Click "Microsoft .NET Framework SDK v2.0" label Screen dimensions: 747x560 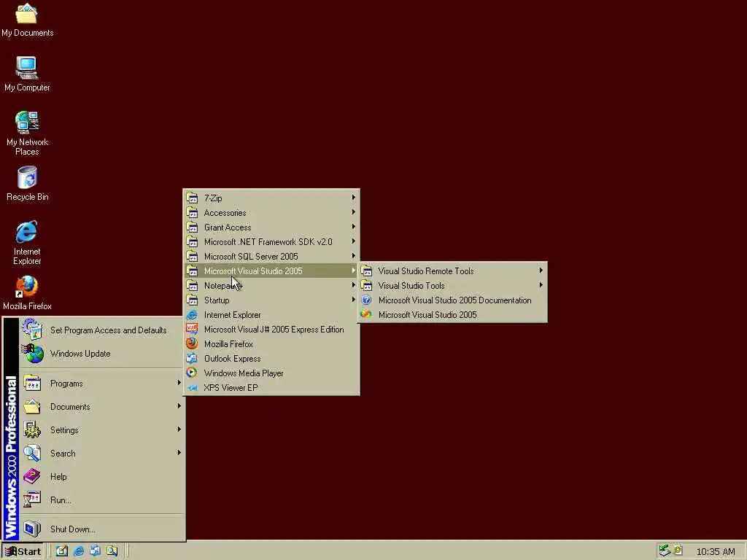[268, 242]
